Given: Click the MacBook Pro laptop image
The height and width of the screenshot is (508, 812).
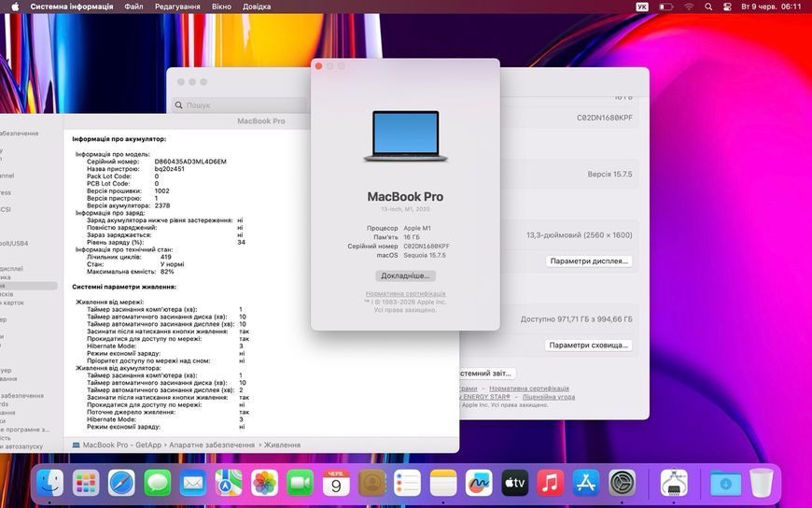Looking at the screenshot, I should (405, 136).
